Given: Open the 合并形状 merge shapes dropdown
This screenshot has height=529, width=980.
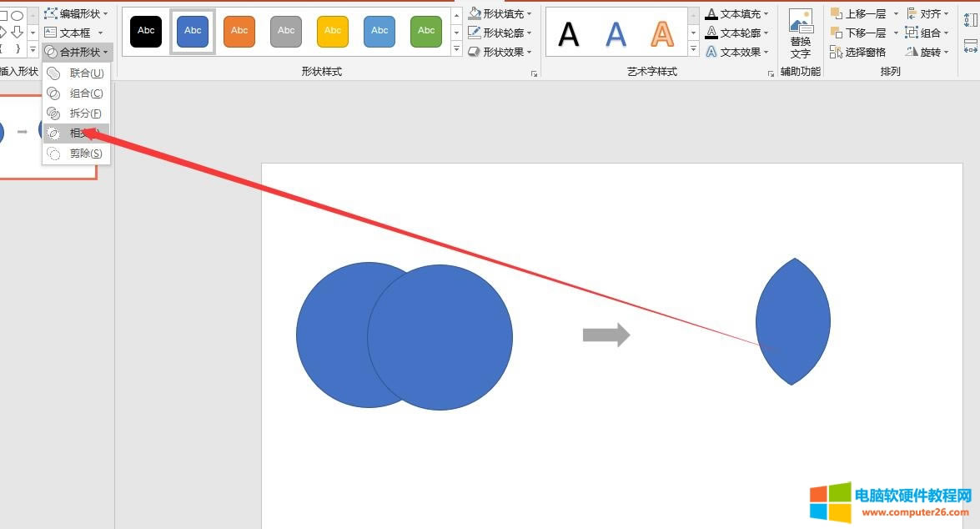Looking at the screenshot, I should [78, 52].
